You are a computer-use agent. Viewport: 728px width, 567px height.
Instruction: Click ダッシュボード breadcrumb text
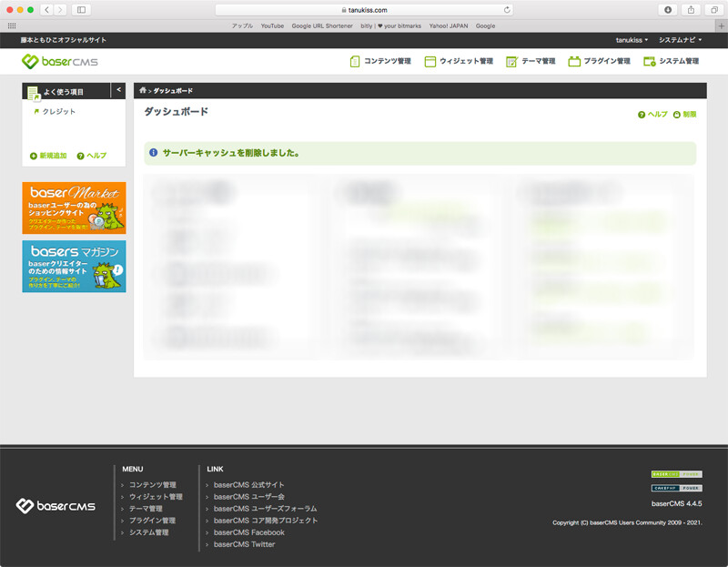tap(173, 90)
